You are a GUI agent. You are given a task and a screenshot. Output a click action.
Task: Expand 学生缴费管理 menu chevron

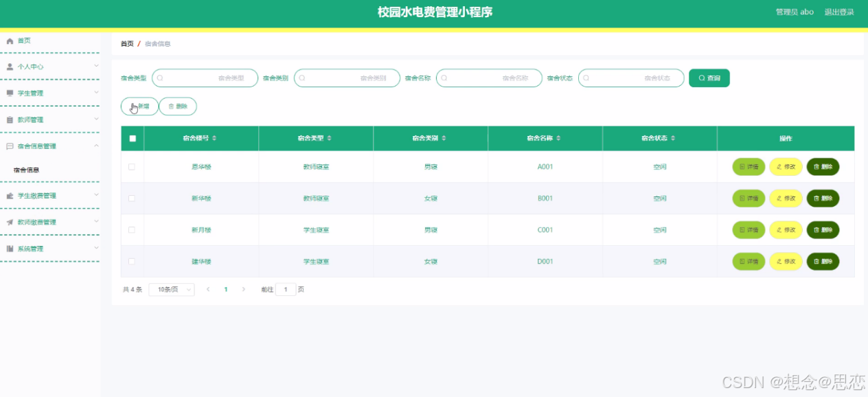[96, 195]
